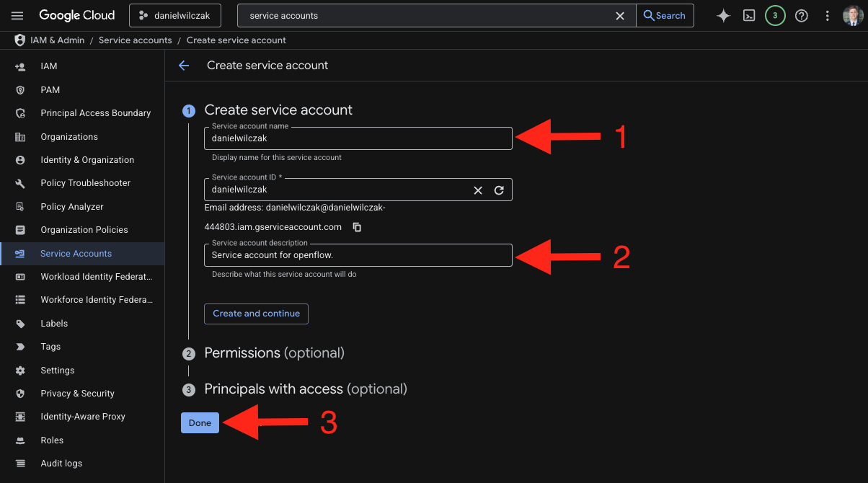Clear the service account ID field
This screenshot has width=868, height=483.
point(478,190)
